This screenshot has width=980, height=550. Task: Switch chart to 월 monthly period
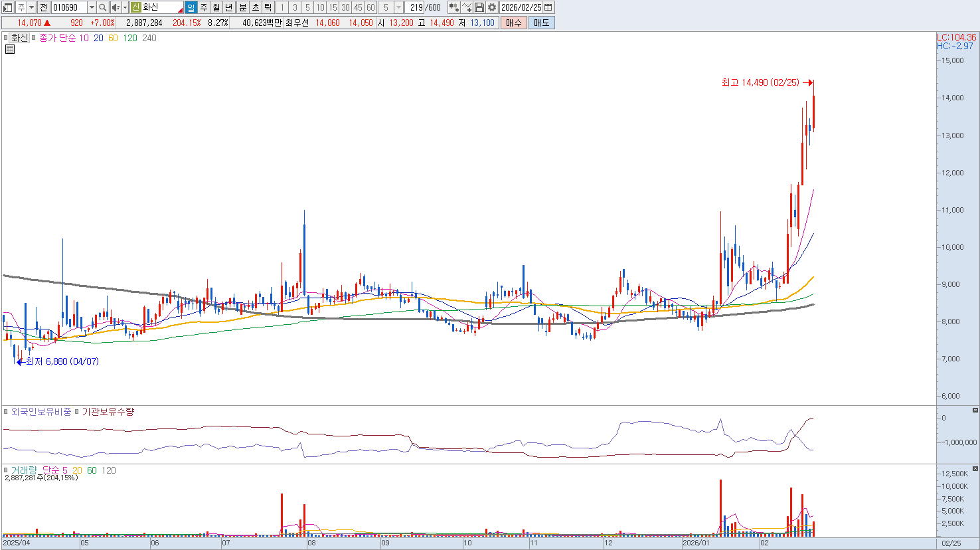coord(216,7)
